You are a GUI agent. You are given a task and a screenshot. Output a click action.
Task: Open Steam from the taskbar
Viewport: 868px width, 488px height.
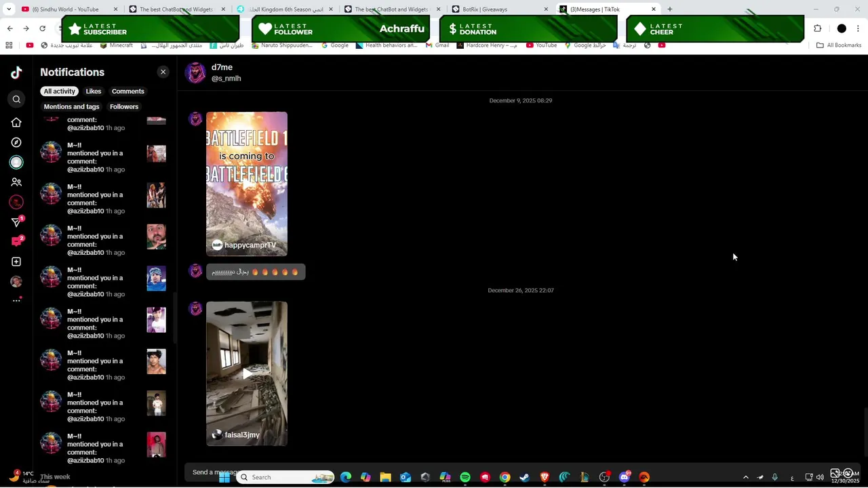click(x=524, y=477)
